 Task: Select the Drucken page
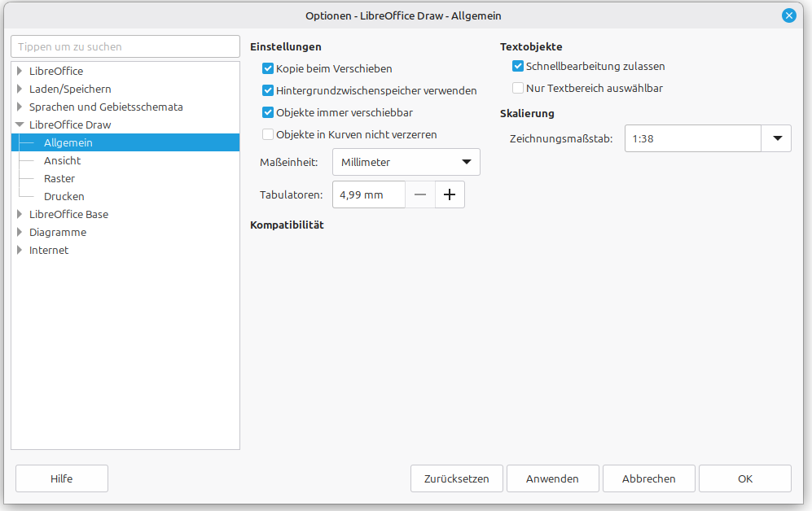point(64,197)
